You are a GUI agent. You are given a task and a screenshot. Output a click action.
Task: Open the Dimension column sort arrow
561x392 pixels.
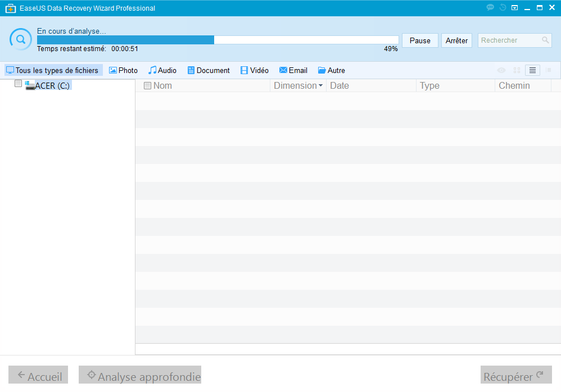320,85
